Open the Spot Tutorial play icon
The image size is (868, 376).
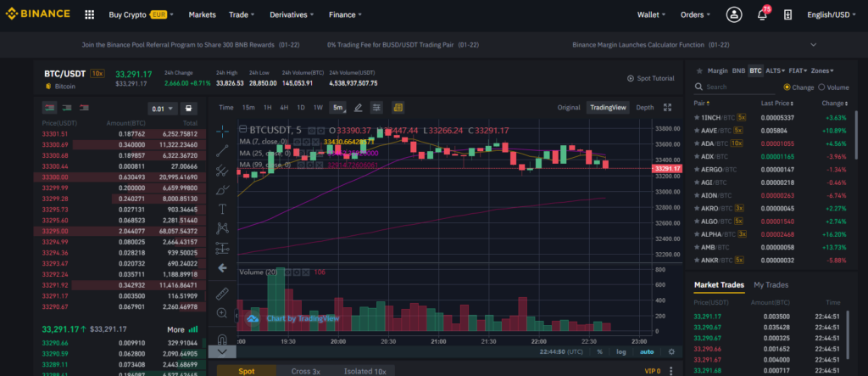point(630,79)
